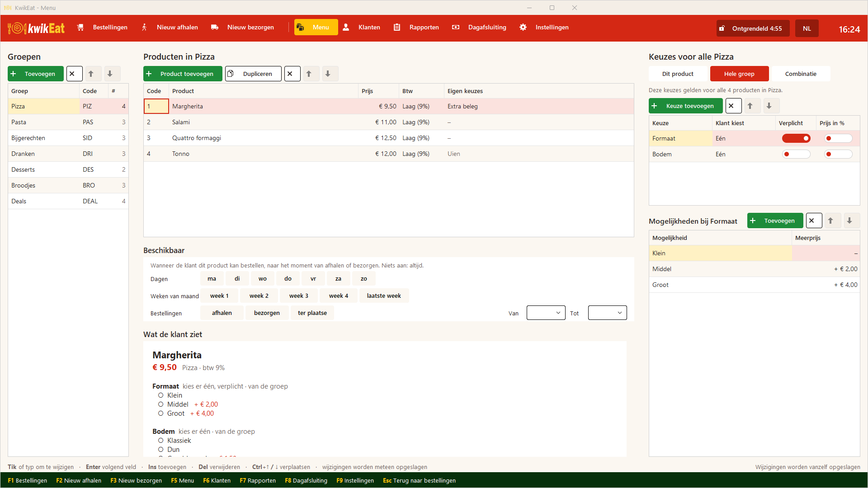The image size is (868, 488).
Task: Toggle Verplicht switch for Formaat
Action: [796, 138]
